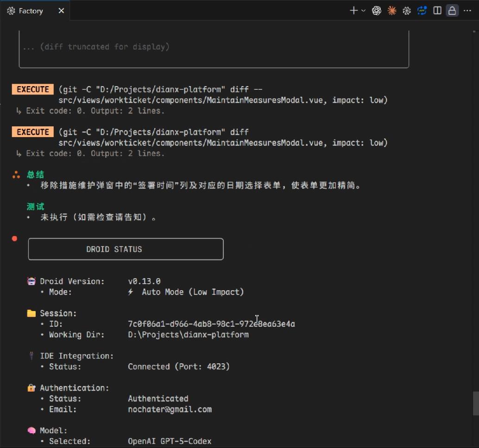Click the Authentication: label
Screen dimensions: 479x448
pos(74,388)
